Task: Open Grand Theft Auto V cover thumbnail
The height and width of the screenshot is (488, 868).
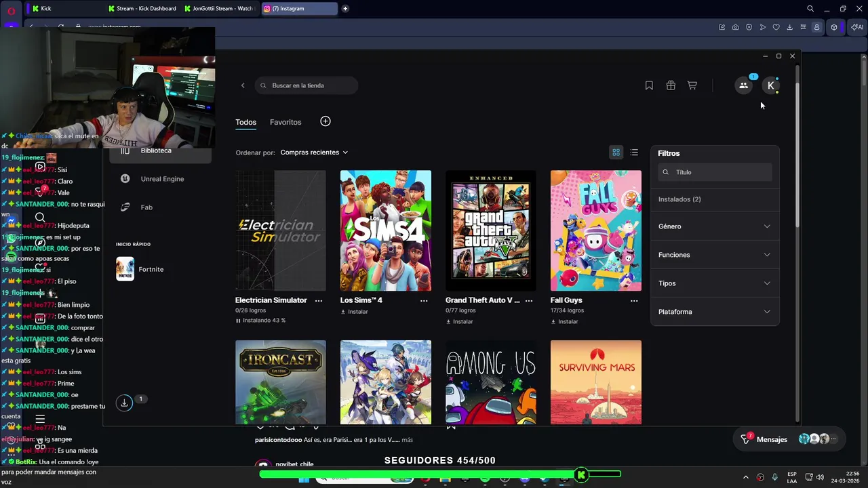Action: (491, 230)
